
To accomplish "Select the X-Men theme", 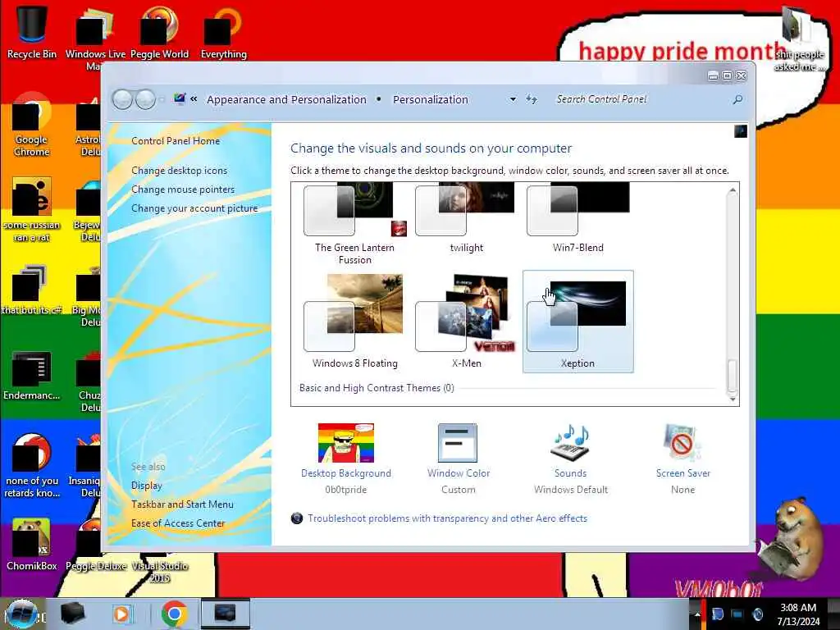I will click(x=466, y=322).
